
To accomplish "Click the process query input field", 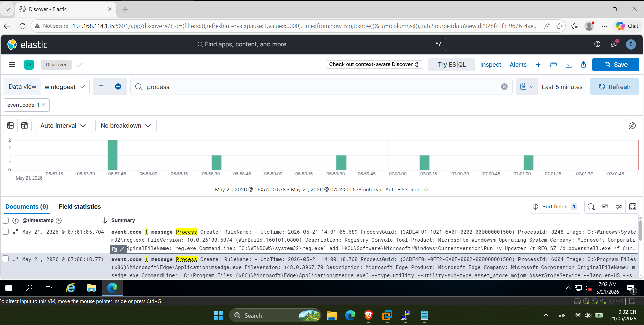I will click(x=321, y=87).
